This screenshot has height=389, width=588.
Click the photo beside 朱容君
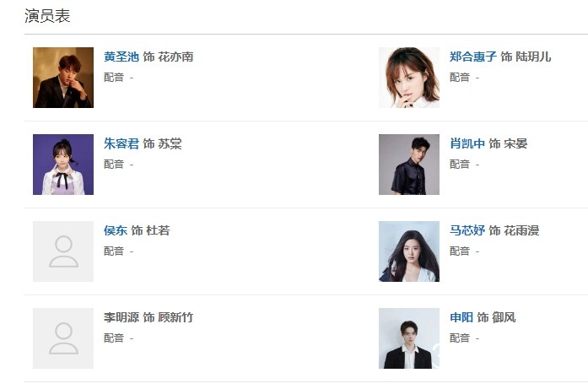(x=63, y=165)
